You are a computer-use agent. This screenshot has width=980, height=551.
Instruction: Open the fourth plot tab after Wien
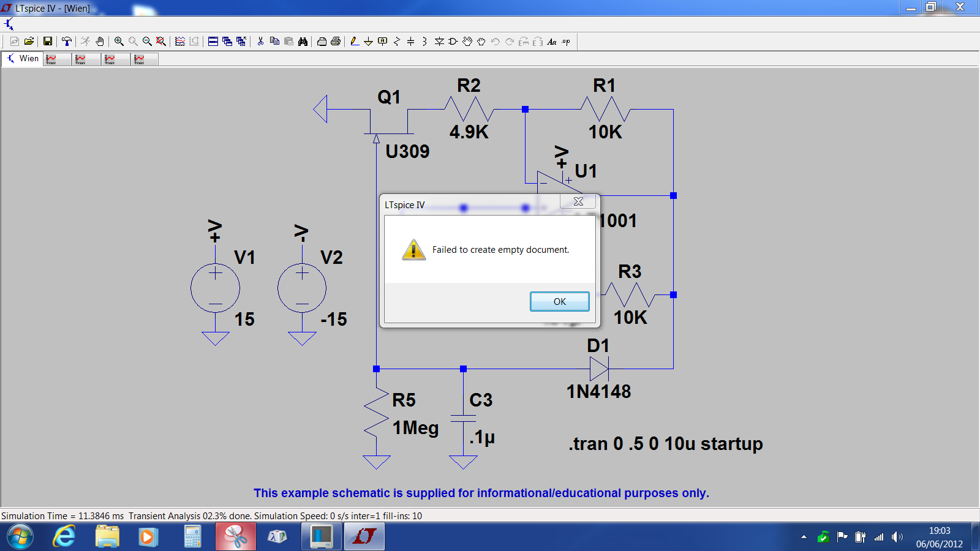click(145, 59)
